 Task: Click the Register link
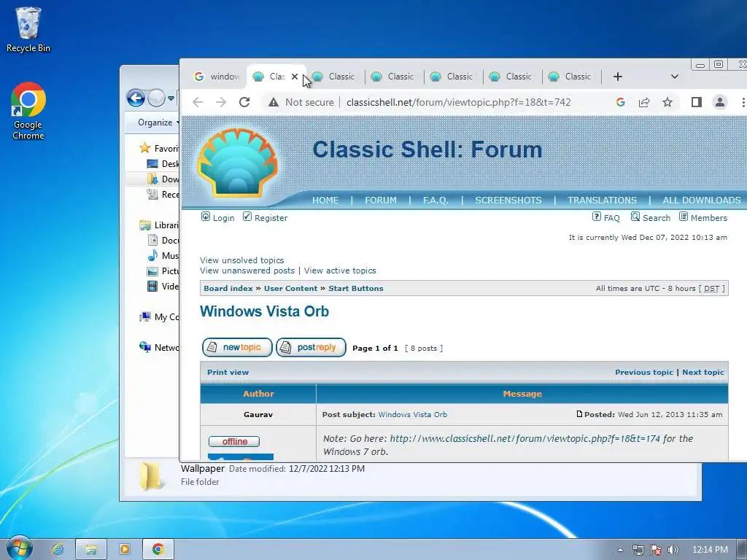point(266,217)
